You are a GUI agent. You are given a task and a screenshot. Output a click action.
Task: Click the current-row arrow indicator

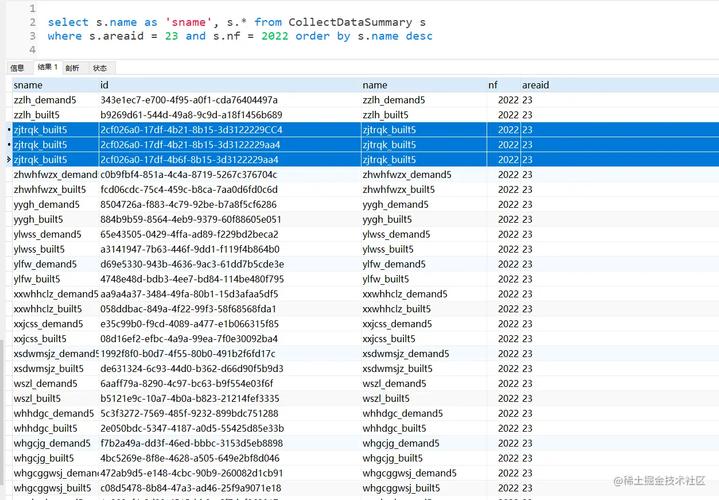coord(9,160)
